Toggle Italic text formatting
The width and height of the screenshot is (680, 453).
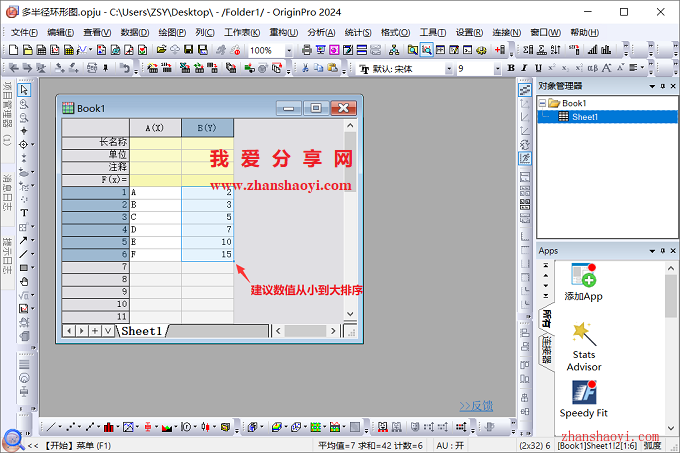coord(524,68)
